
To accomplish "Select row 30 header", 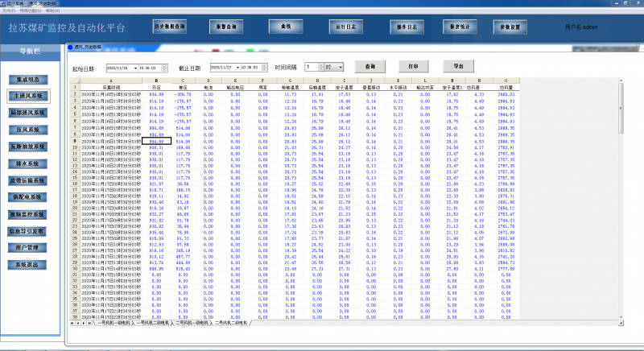I will pos(75,269).
